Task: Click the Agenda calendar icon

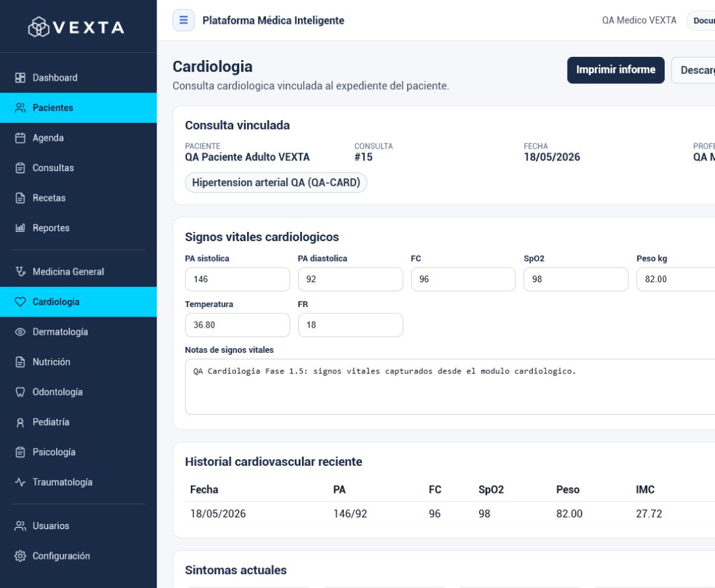Action: (x=20, y=137)
